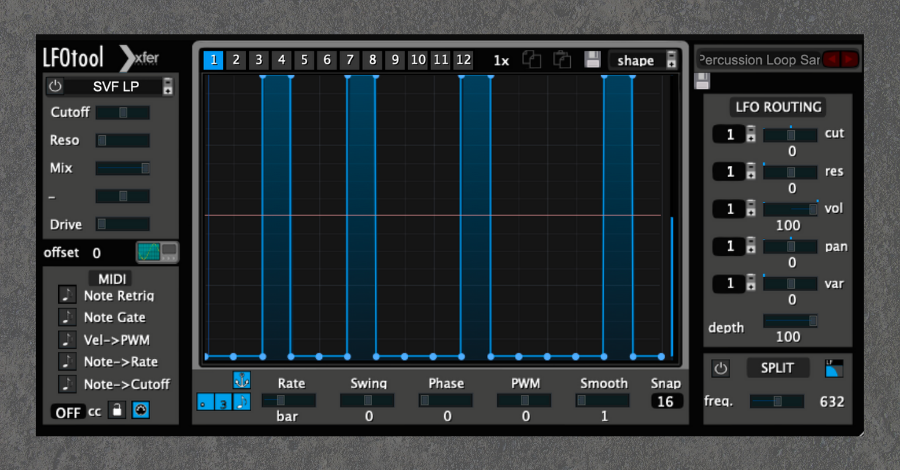Click the Rate slider

289,400
